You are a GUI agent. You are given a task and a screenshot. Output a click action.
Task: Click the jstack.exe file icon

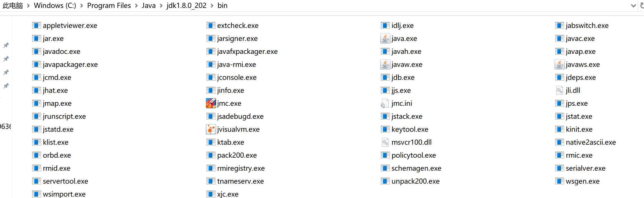[385, 116]
